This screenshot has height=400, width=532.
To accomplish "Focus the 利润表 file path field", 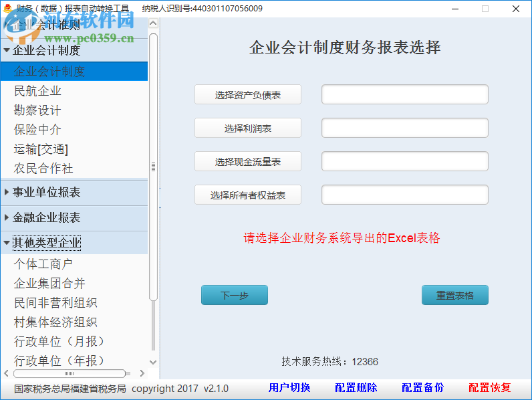I will click(405, 128).
